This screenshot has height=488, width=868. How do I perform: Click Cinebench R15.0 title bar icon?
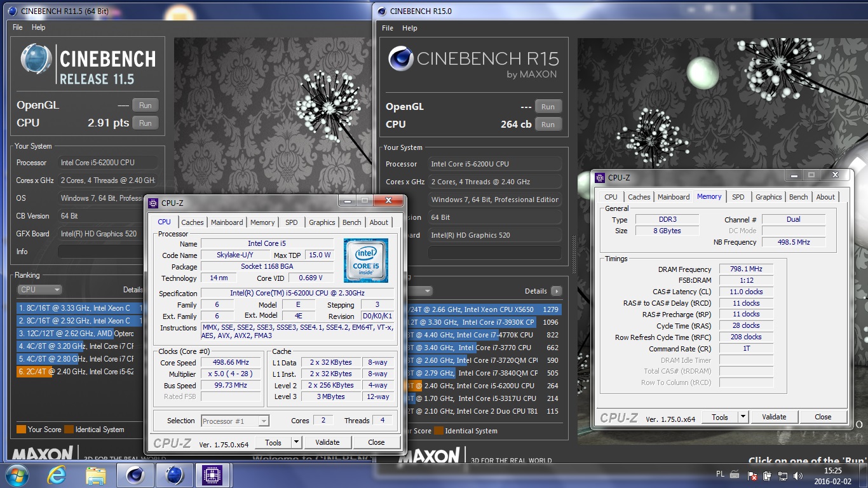click(382, 11)
